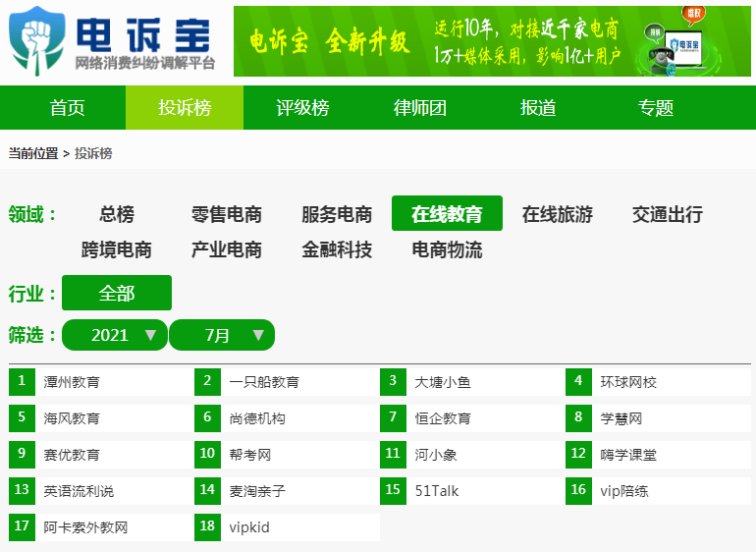Open rank 1 潭州教育
The height and width of the screenshot is (552, 756).
point(101,382)
